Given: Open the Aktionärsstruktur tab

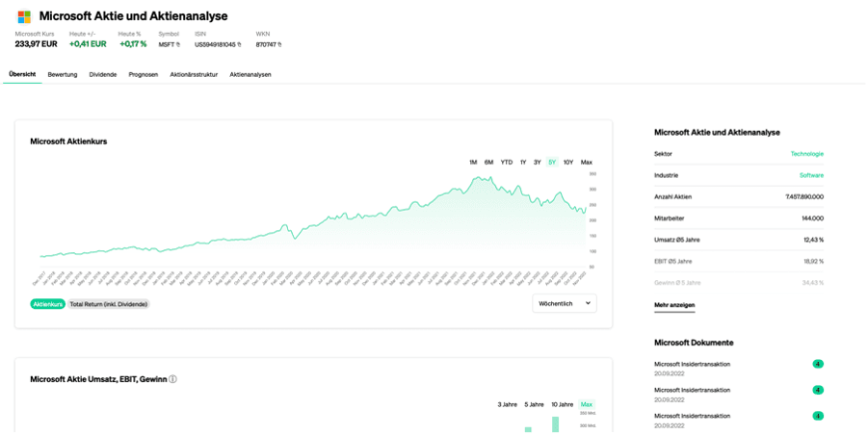Looking at the screenshot, I should click(x=194, y=74).
